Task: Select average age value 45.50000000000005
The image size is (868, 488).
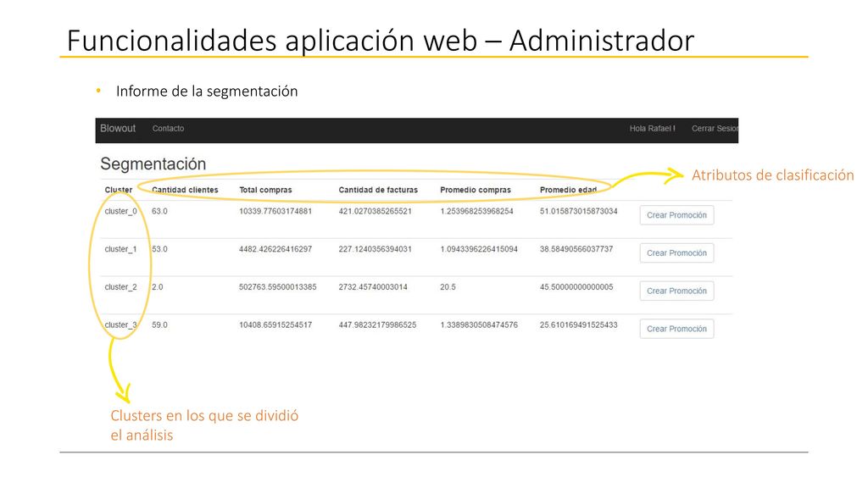Action: [576, 287]
